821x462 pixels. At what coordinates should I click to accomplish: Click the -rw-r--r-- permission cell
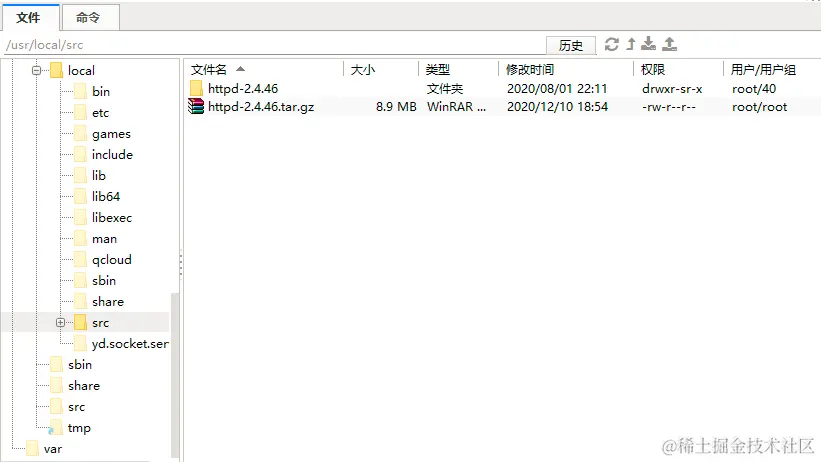(669, 107)
